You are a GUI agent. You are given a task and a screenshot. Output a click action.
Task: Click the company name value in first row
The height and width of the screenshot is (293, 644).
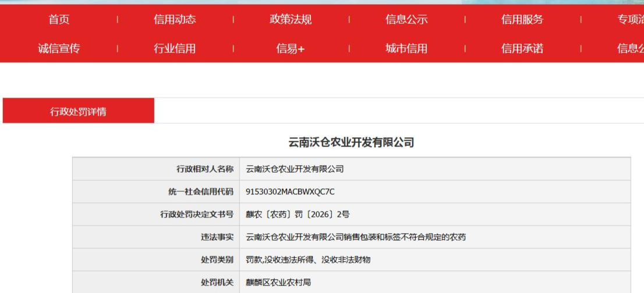[x=295, y=169]
